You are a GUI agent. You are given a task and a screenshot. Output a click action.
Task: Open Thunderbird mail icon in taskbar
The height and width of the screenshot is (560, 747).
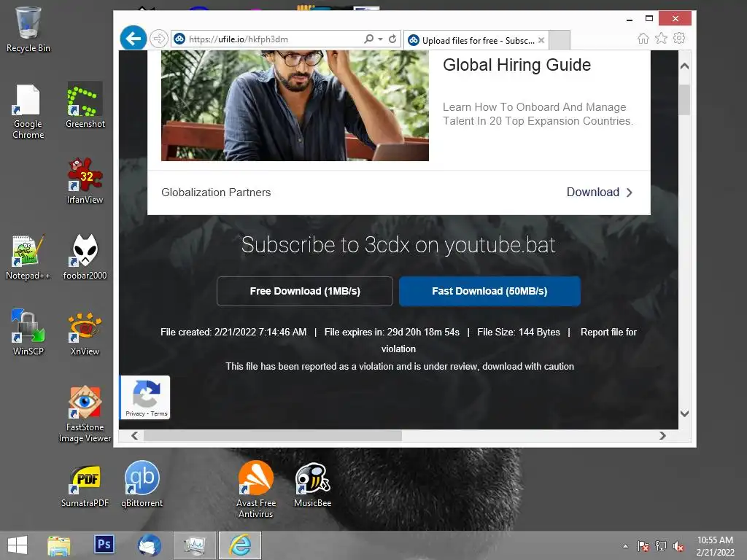pyautogui.click(x=149, y=545)
